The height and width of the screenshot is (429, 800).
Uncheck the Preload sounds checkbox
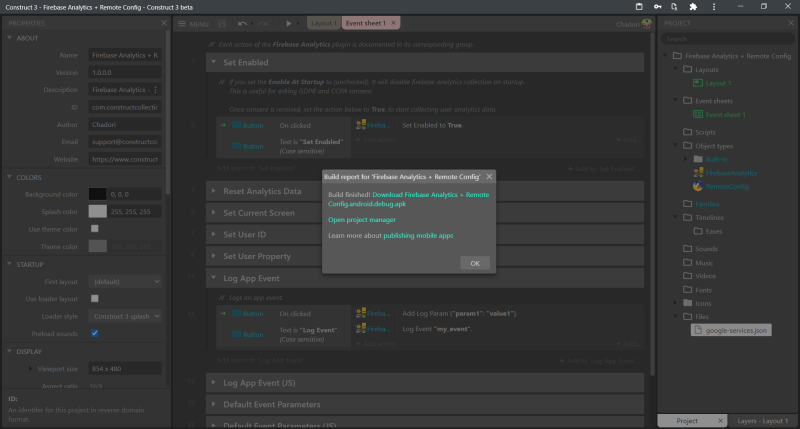point(94,333)
